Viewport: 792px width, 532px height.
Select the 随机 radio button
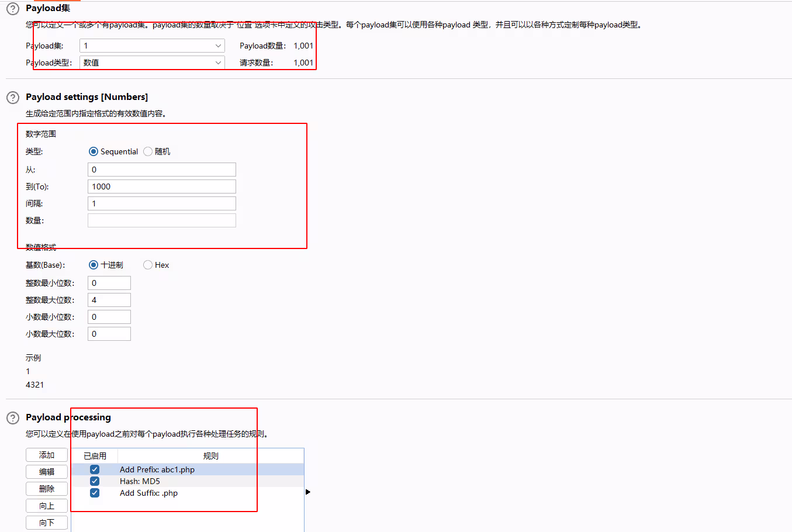(148, 151)
